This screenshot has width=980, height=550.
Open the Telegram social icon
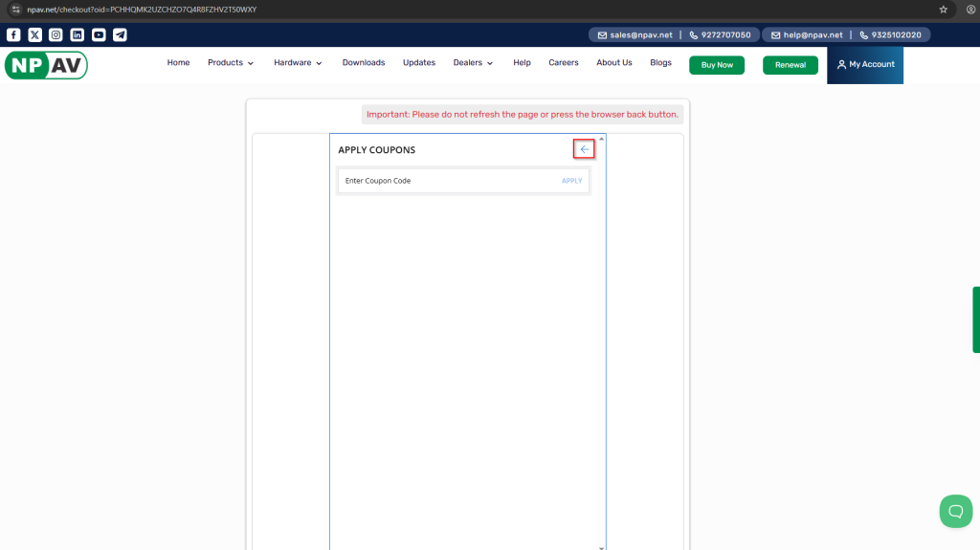pyautogui.click(x=120, y=34)
